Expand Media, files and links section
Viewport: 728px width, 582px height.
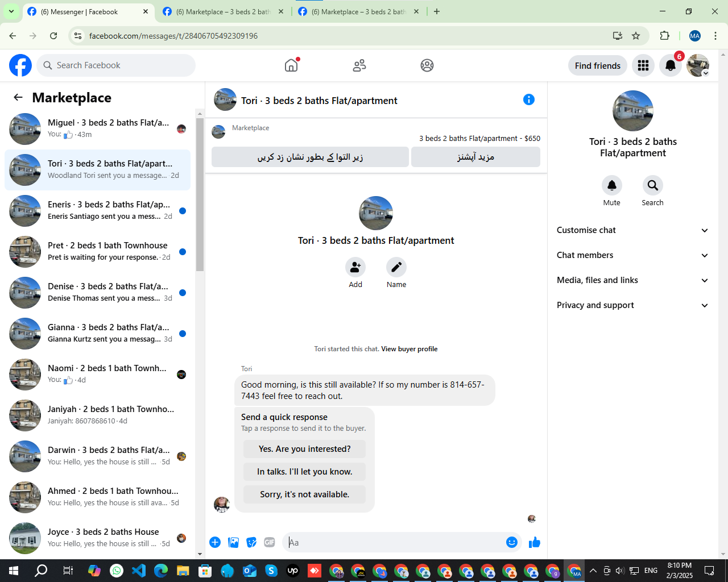pyautogui.click(x=632, y=280)
